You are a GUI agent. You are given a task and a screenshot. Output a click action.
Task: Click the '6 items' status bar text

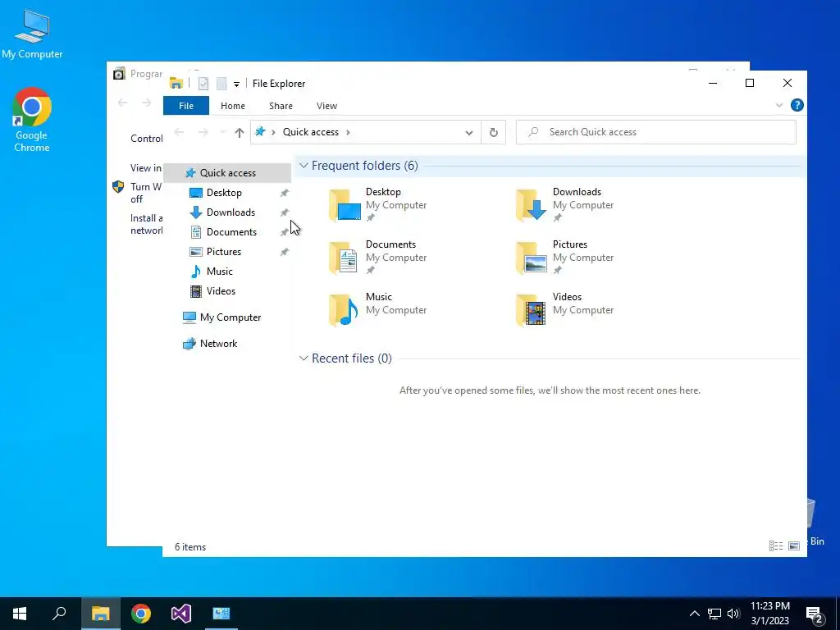[190, 547]
